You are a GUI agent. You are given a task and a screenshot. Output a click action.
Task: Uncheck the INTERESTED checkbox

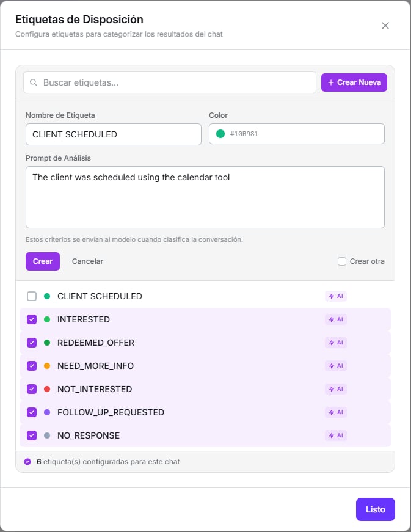32,319
